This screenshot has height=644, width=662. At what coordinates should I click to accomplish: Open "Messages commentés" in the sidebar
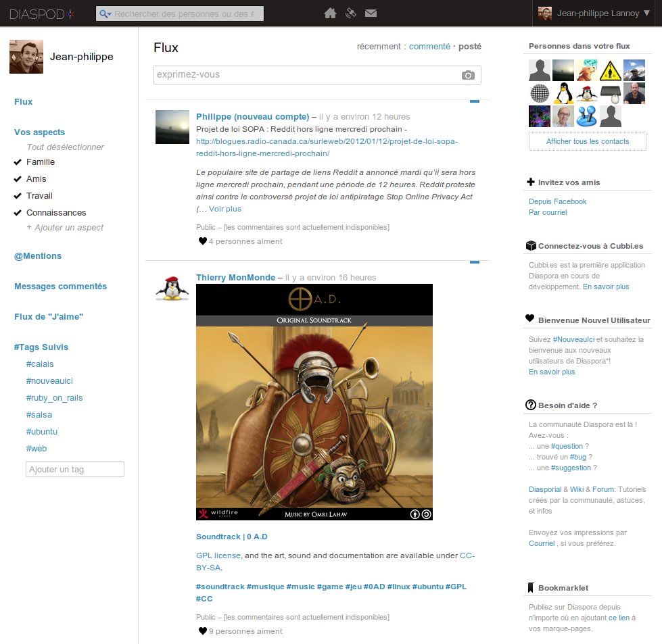[60, 286]
